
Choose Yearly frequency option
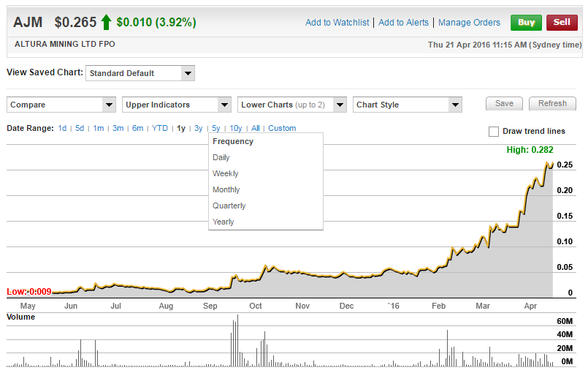coord(223,222)
